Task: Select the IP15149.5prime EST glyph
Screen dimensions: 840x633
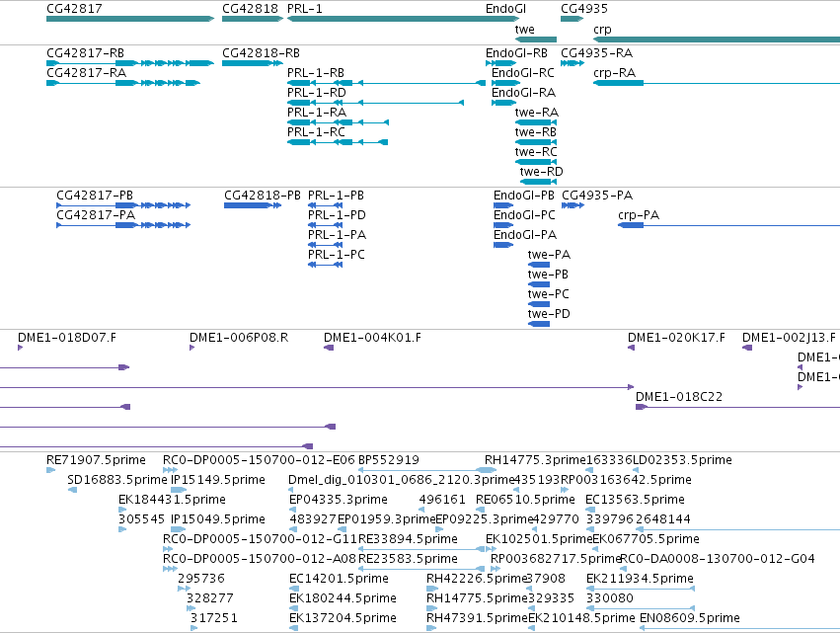Action: [179, 490]
